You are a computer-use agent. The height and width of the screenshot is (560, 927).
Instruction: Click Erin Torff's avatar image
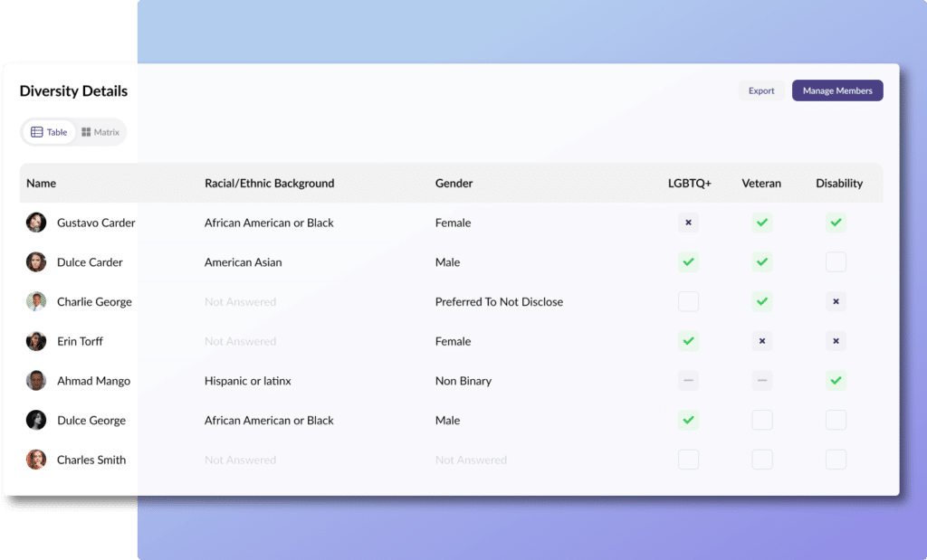coord(36,341)
